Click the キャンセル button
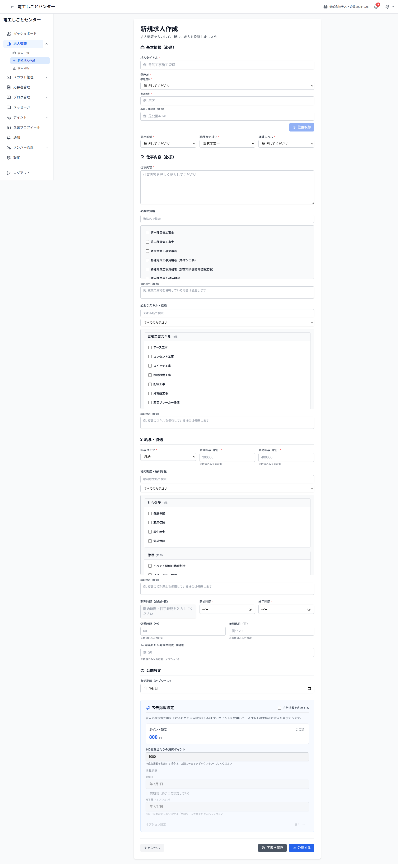The width and height of the screenshot is (398, 868). (x=152, y=848)
